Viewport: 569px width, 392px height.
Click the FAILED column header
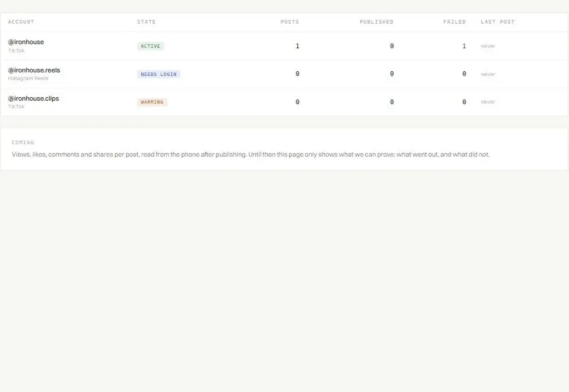coord(454,22)
